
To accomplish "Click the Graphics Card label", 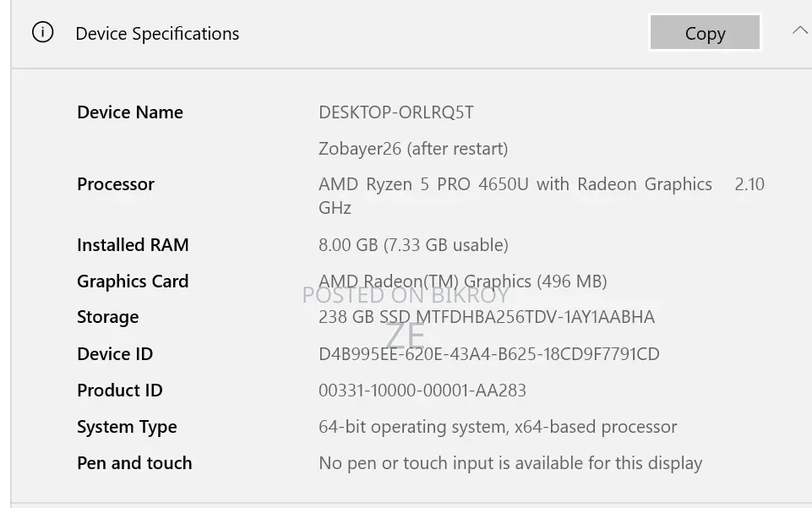I will [x=133, y=281].
